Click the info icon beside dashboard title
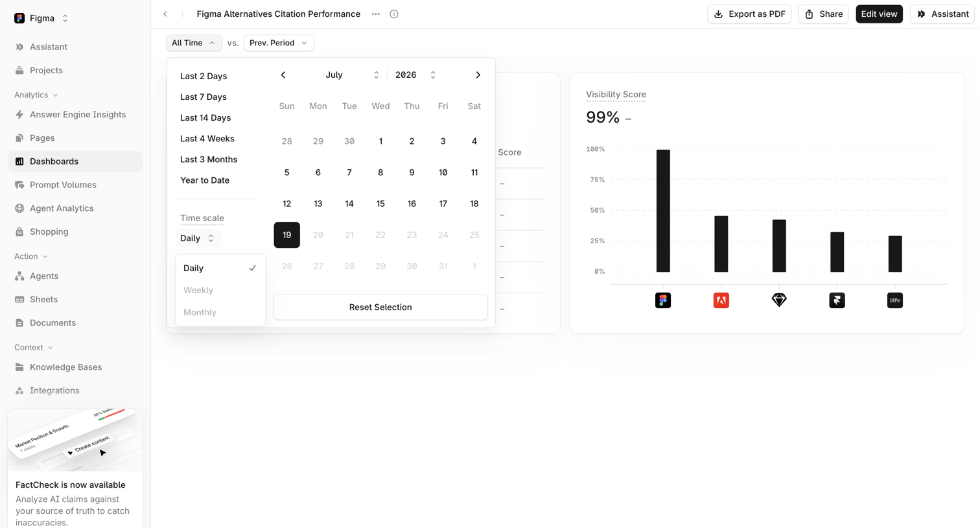The image size is (980, 528). point(394,14)
